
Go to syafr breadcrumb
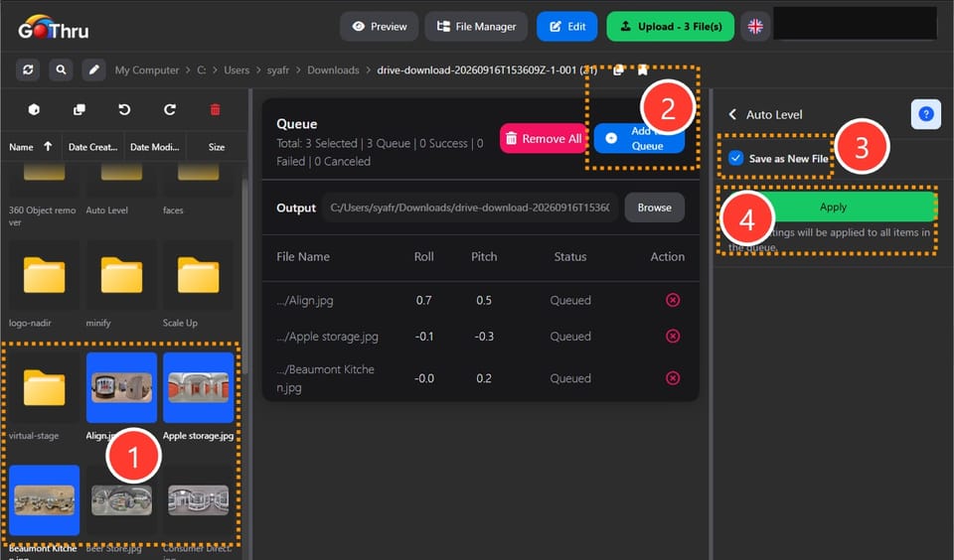coord(278,70)
